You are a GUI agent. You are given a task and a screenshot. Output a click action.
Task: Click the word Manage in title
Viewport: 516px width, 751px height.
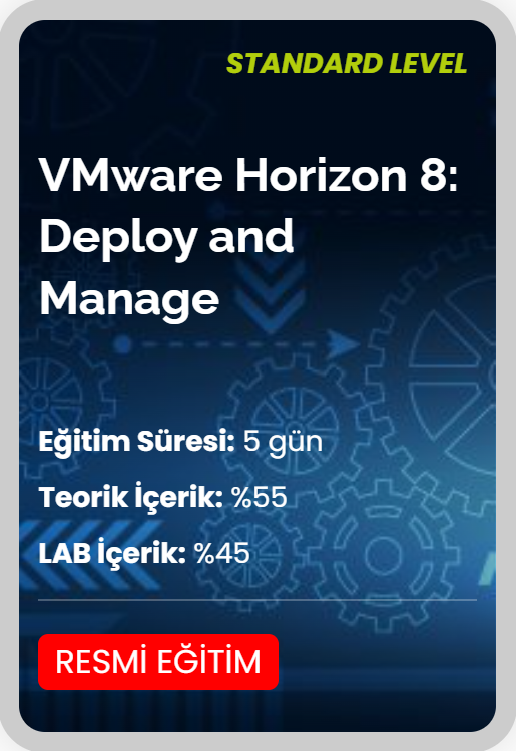tap(129, 299)
